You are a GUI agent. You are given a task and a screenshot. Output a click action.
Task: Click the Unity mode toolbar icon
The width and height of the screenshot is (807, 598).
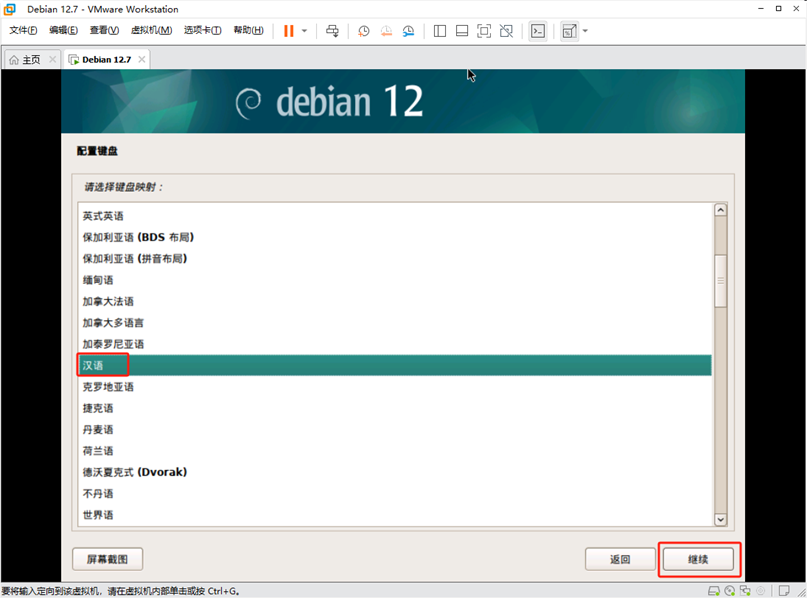click(x=506, y=31)
